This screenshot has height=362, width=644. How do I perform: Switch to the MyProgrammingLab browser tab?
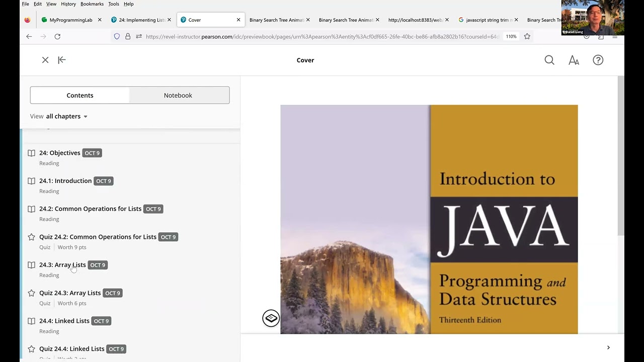click(71, 20)
